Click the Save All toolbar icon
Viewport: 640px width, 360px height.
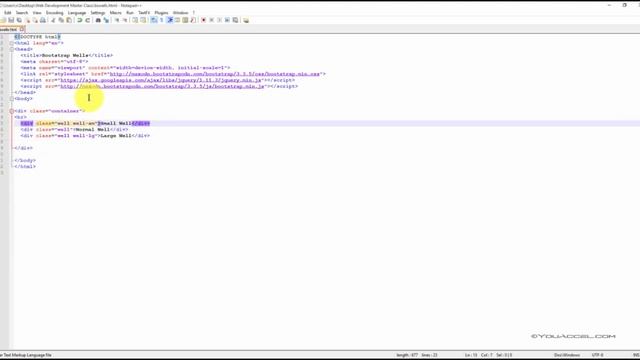(19, 20)
